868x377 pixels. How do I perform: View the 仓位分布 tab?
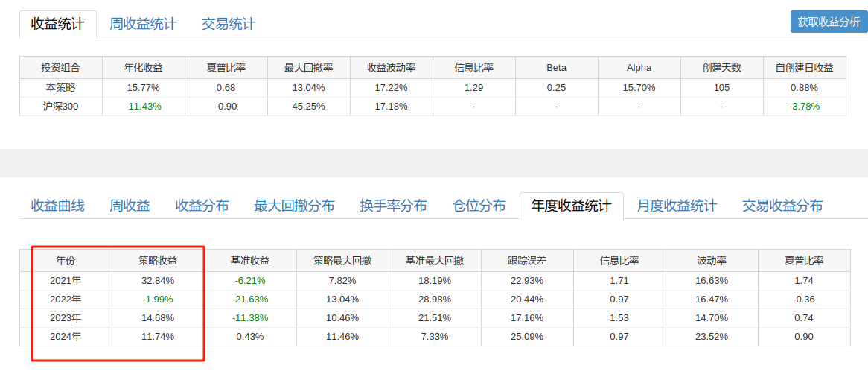click(x=479, y=206)
